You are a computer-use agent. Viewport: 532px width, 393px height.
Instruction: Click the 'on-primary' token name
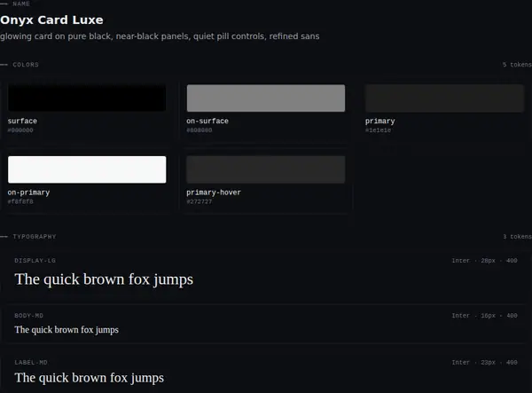(28, 193)
